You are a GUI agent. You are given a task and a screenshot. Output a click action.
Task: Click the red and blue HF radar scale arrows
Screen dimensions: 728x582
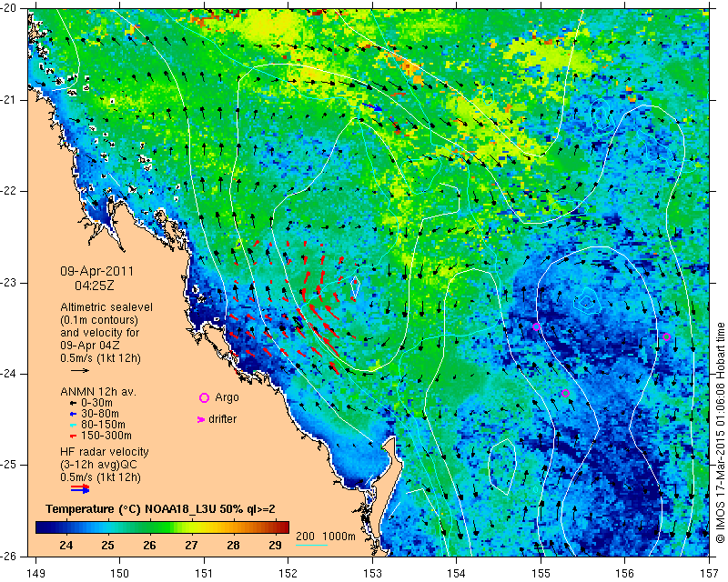(x=80, y=488)
